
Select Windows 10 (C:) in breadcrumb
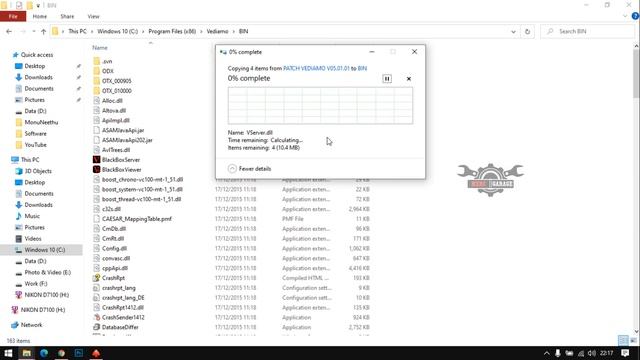pyautogui.click(x=118, y=31)
